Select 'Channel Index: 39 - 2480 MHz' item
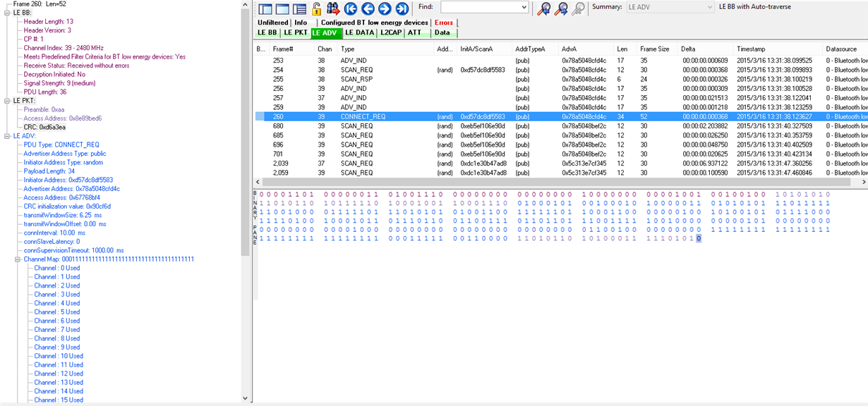Screen dimensions: 868x406 [64, 48]
